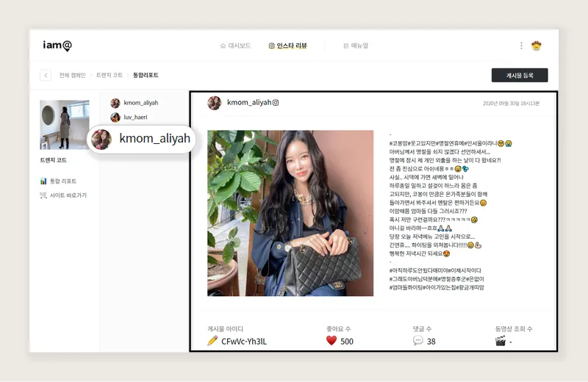Click the iam@ logo
The image size is (588, 382).
(57, 46)
